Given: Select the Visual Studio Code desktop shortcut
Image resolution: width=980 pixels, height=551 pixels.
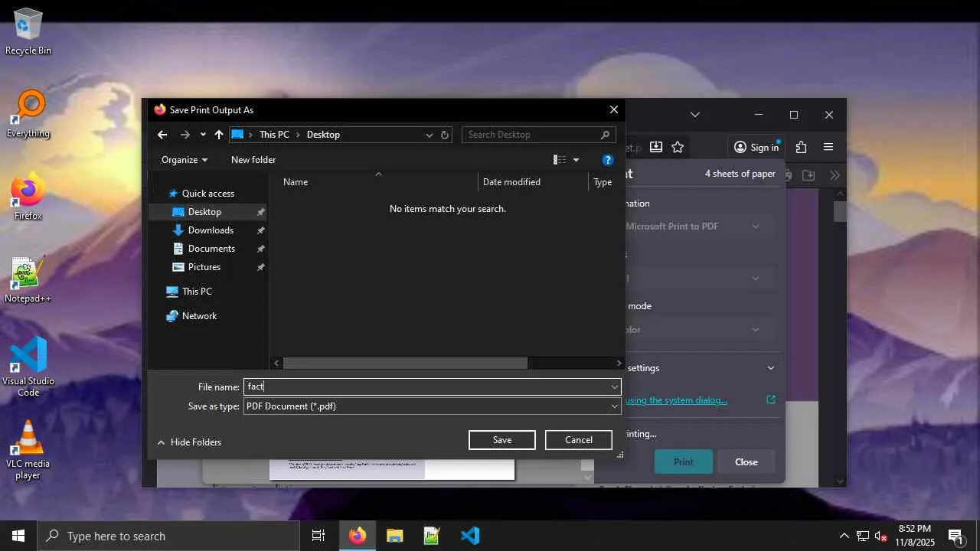Looking at the screenshot, I should tap(28, 367).
